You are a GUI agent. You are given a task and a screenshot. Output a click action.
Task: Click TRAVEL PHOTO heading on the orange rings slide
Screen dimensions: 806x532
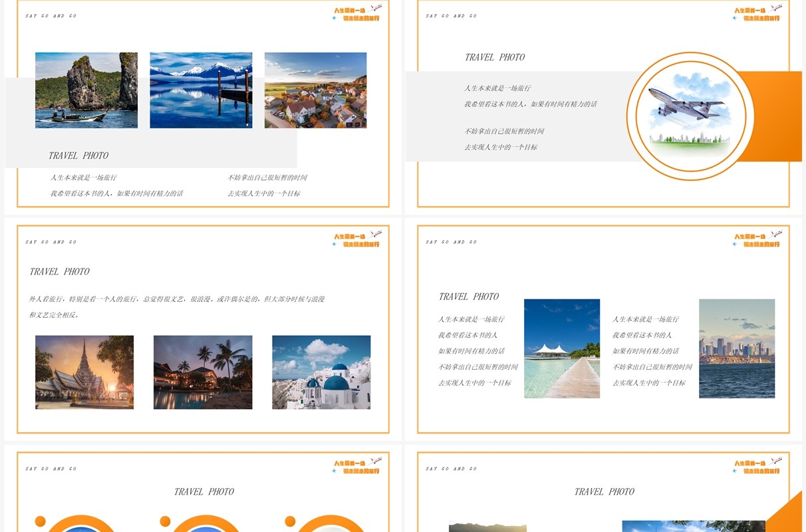[204, 491]
